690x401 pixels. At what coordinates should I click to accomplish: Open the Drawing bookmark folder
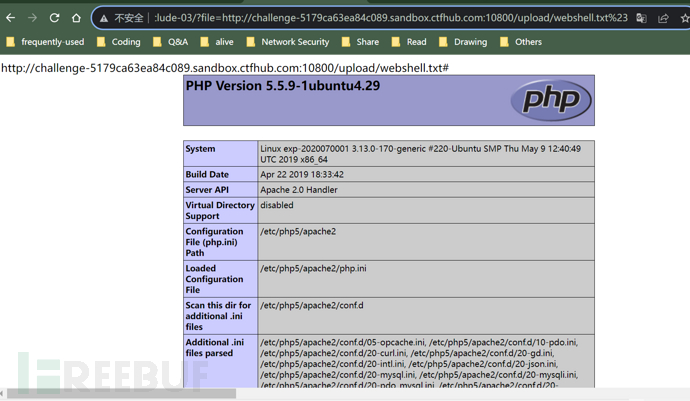click(x=461, y=42)
